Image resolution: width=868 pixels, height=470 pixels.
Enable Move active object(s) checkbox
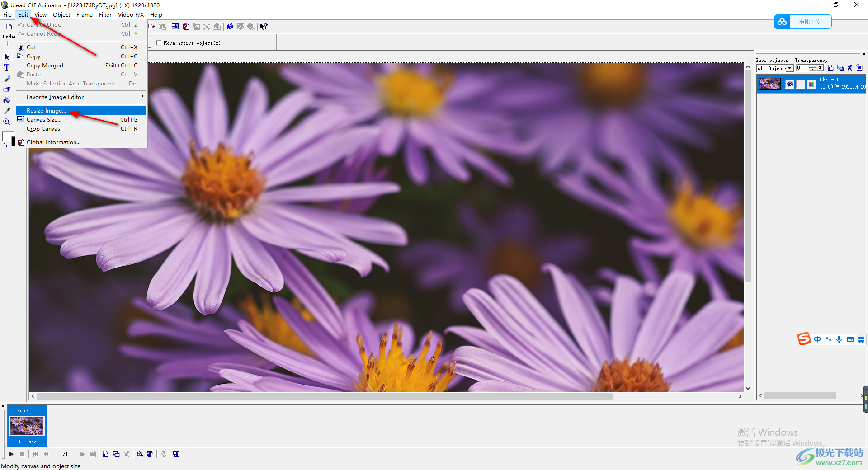click(x=159, y=43)
